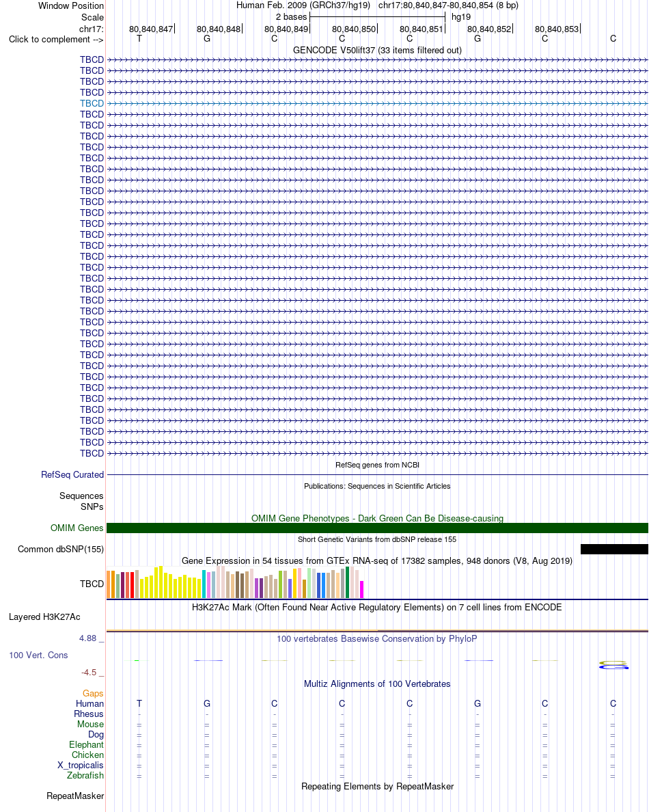Click the 'Mouse' alignment row label
The image size is (649, 812).
pyautogui.click(x=91, y=725)
